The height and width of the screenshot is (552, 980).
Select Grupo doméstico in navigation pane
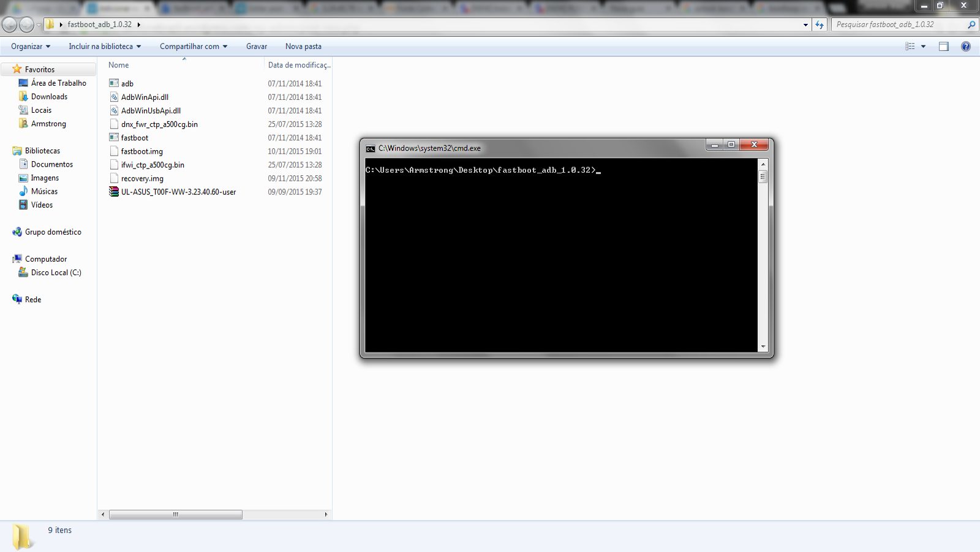(53, 232)
